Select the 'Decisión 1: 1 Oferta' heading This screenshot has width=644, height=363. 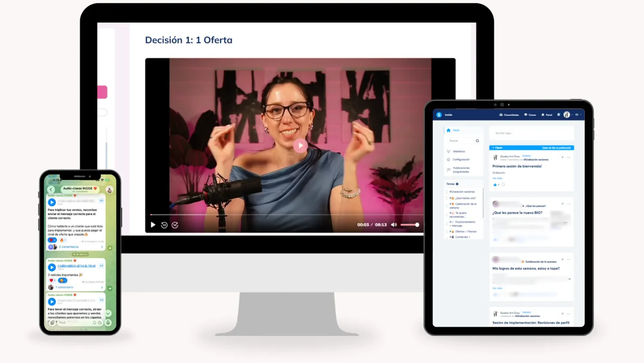click(x=188, y=40)
